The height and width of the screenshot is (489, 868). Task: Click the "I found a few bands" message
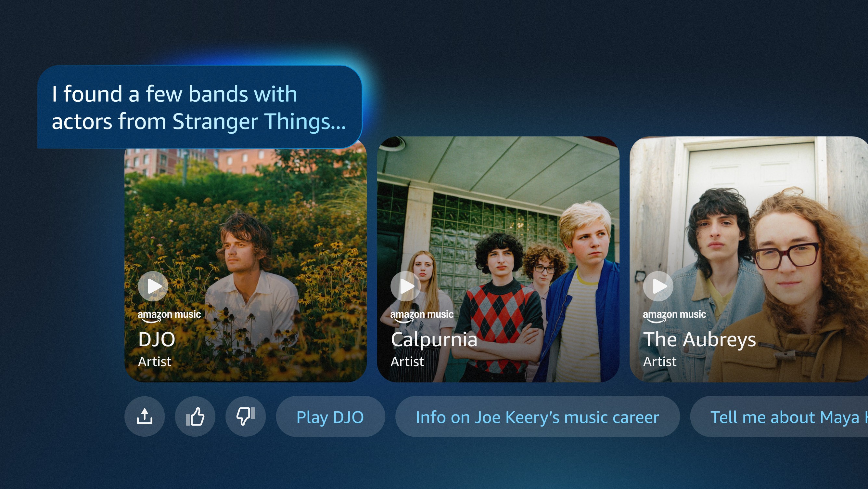tap(199, 107)
